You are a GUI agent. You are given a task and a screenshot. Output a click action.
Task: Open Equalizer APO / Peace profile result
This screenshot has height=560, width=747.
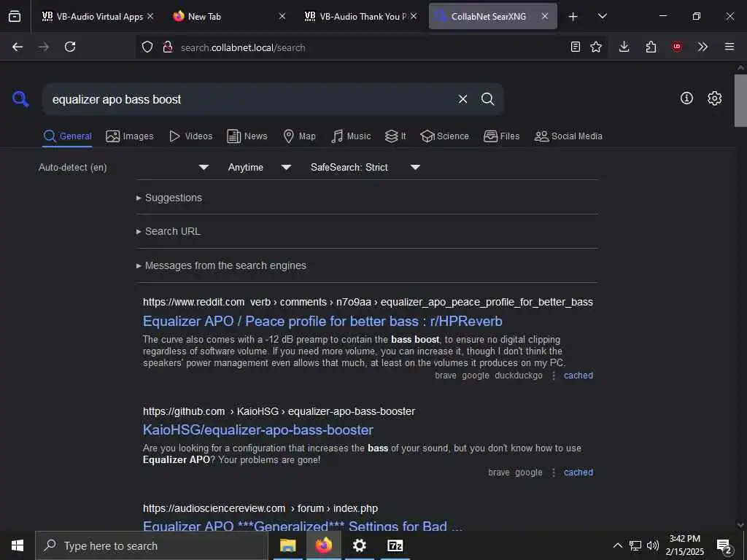pos(322,322)
